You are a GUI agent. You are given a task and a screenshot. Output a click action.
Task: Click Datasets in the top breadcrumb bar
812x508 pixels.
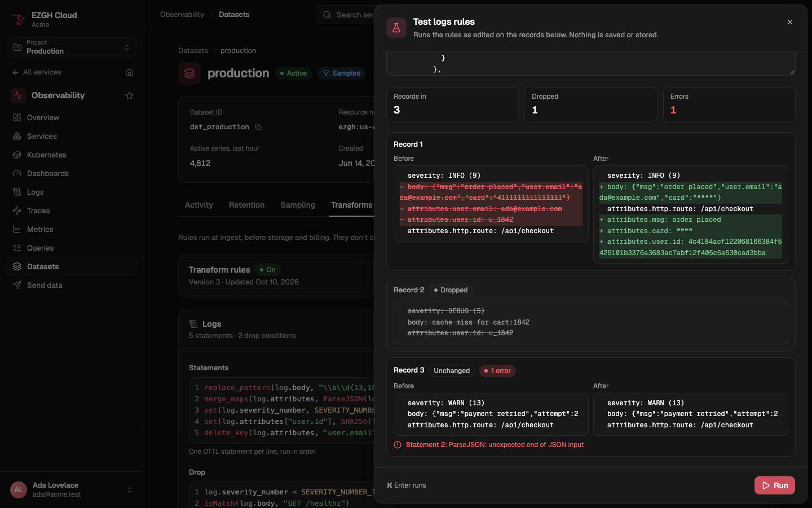coord(234,15)
